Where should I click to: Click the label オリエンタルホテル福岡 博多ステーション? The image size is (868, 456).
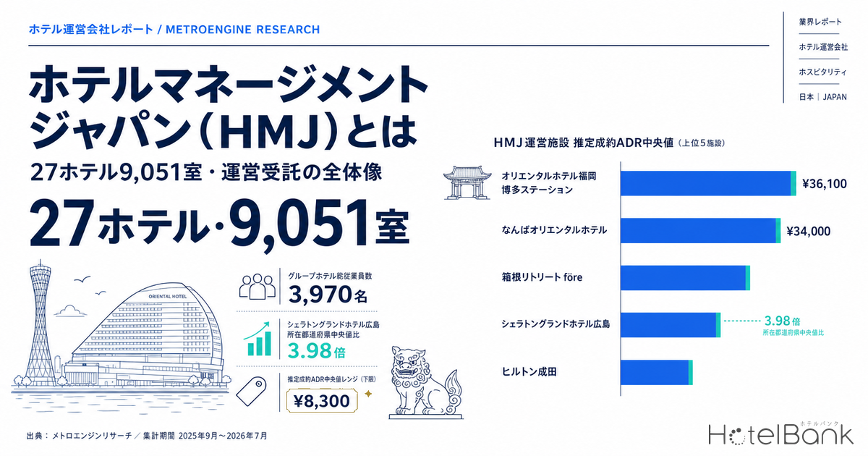click(x=550, y=183)
